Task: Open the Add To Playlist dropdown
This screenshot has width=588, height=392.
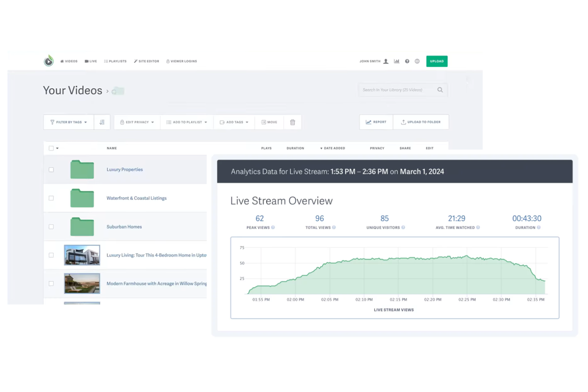Action: pos(186,122)
